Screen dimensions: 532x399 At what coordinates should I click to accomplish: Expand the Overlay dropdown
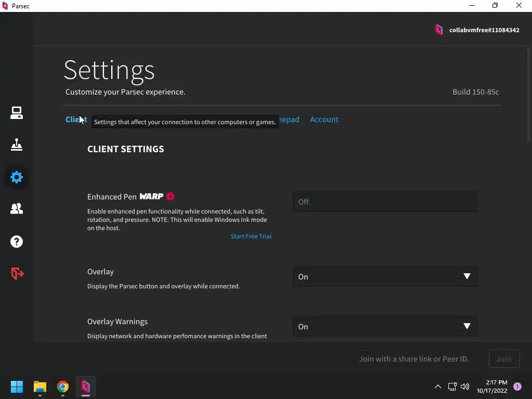[x=385, y=277]
